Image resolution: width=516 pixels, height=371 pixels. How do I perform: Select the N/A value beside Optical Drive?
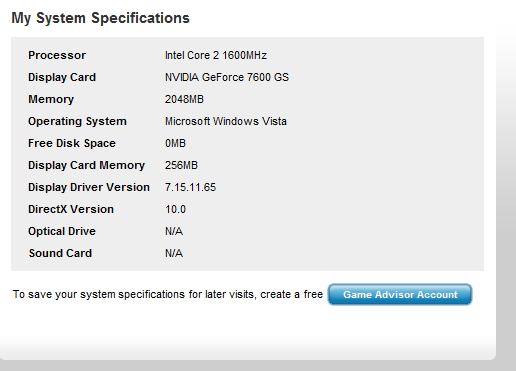[x=174, y=231]
